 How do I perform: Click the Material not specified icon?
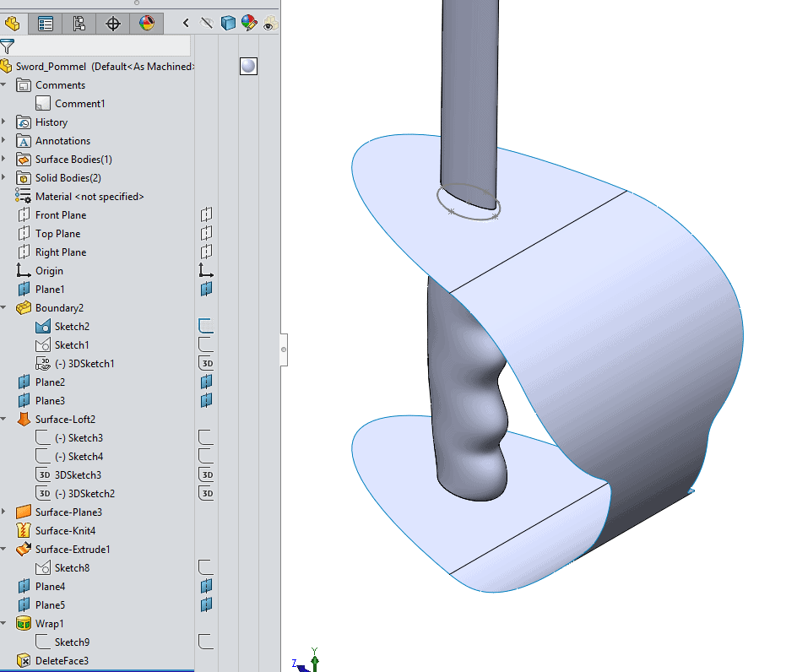[24, 197]
